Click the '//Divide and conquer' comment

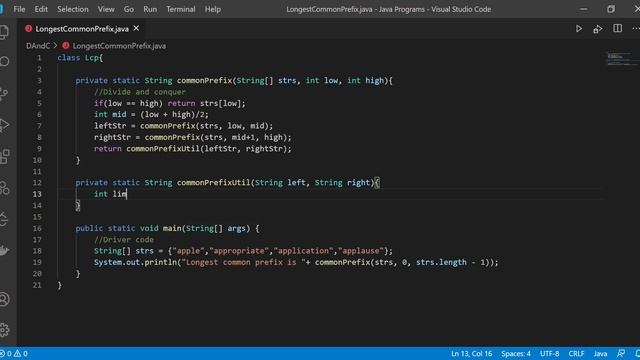click(x=140, y=92)
